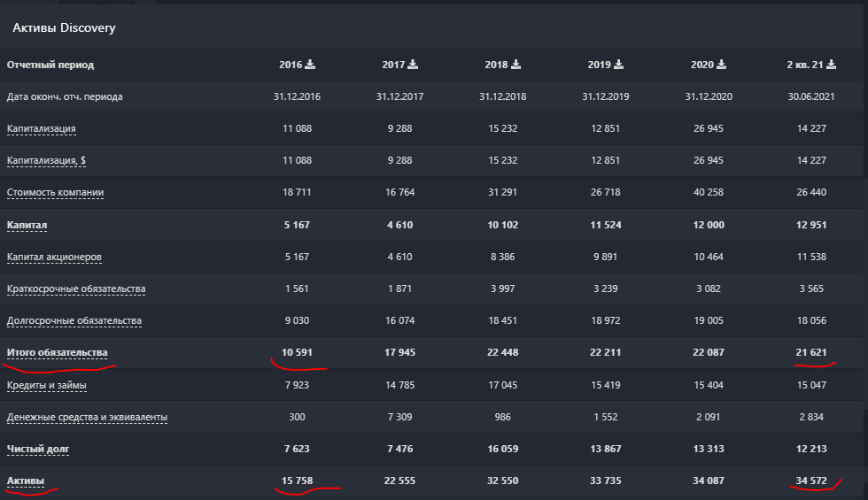
Task: Click the Активы value 34 572
Action: 811,481
